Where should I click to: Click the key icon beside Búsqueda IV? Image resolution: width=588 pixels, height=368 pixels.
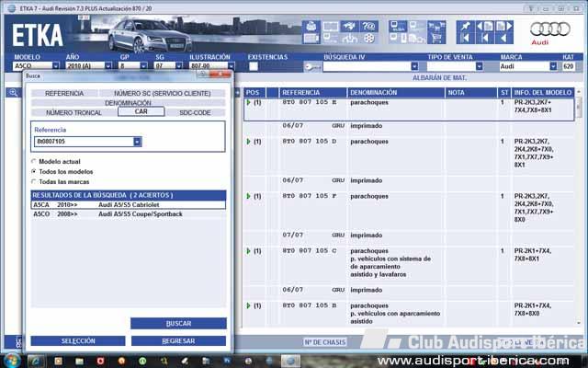pos(312,67)
